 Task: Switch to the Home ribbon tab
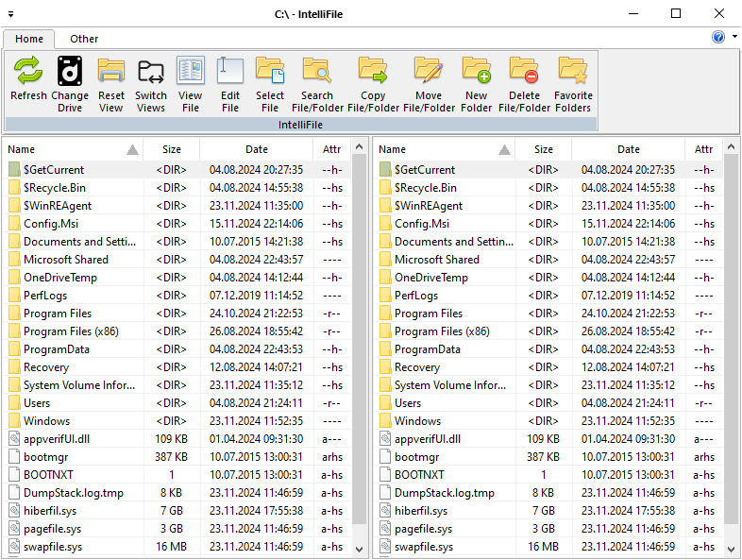[29, 39]
